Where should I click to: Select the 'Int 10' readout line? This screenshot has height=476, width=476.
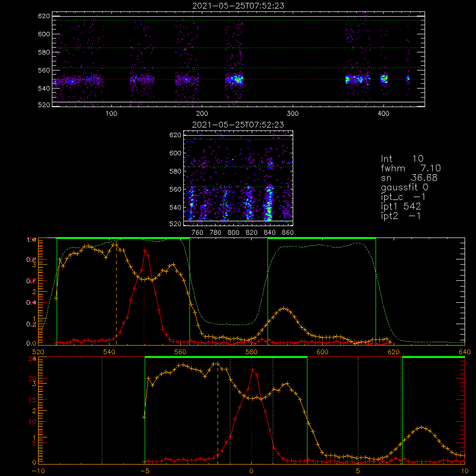[402, 159]
